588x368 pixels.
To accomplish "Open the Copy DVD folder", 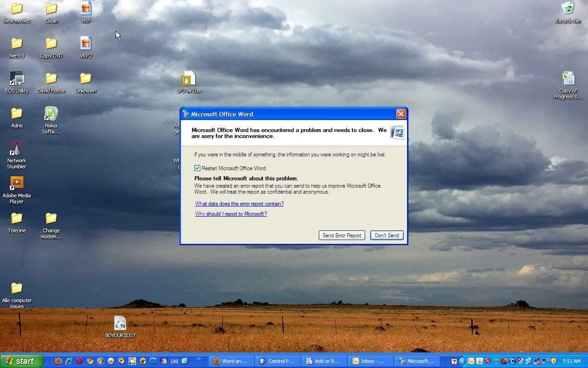I will (51, 47).
